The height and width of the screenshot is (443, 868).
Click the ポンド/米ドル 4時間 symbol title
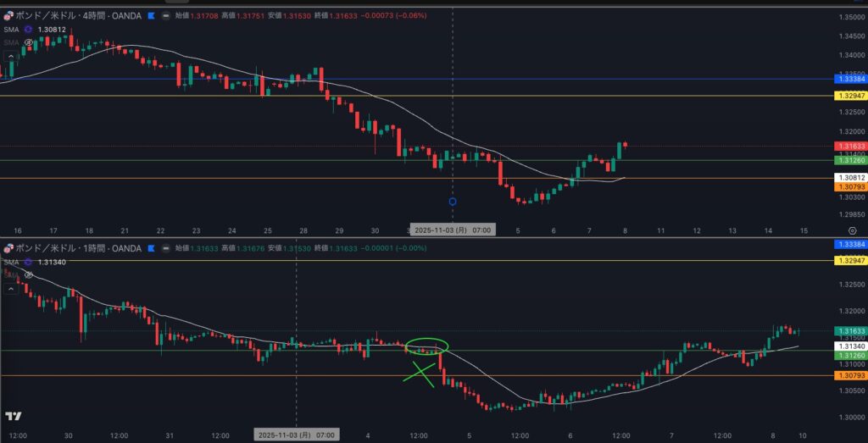pos(78,15)
